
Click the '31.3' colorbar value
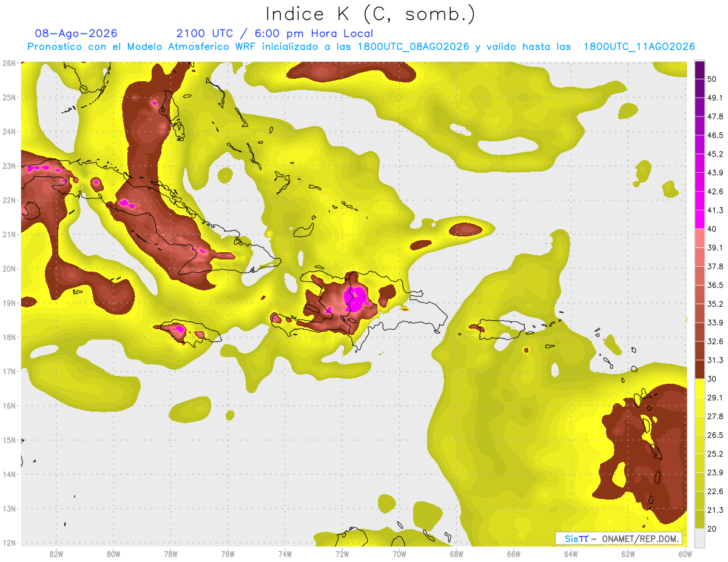click(x=715, y=360)
